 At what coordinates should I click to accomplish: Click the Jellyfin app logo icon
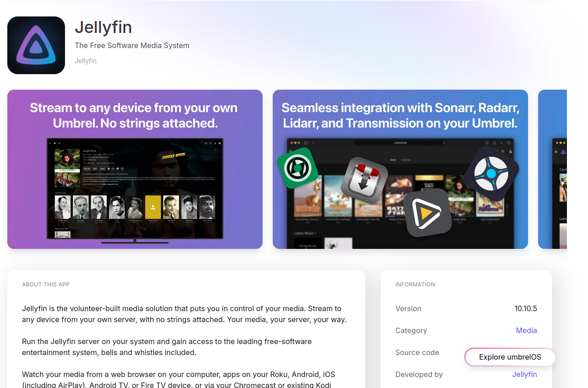36,45
